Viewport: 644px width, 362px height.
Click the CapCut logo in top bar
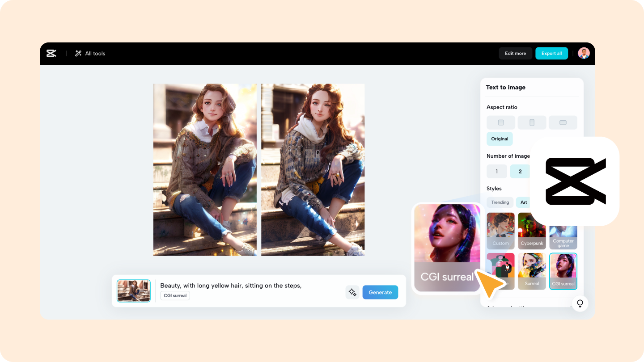pyautogui.click(x=51, y=54)
